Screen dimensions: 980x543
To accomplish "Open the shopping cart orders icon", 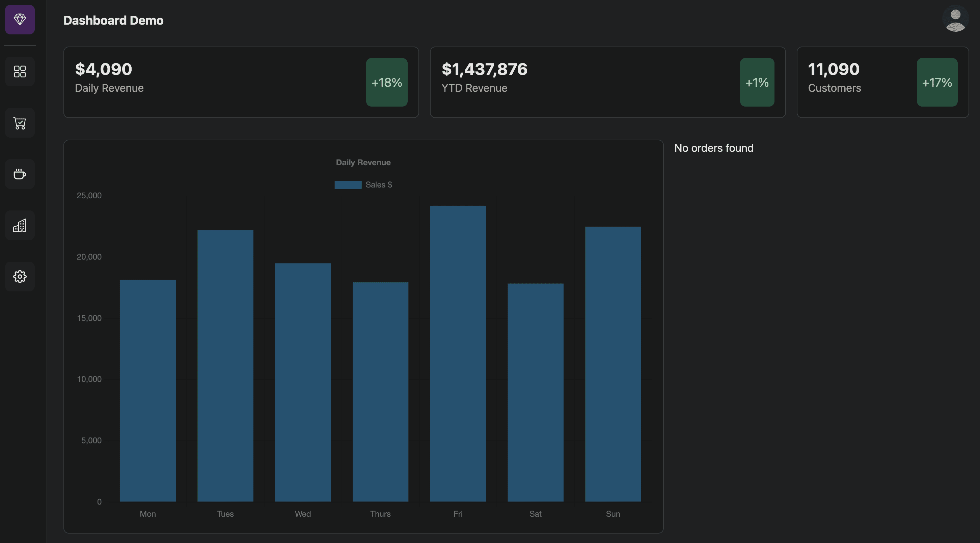I will 20,123.
